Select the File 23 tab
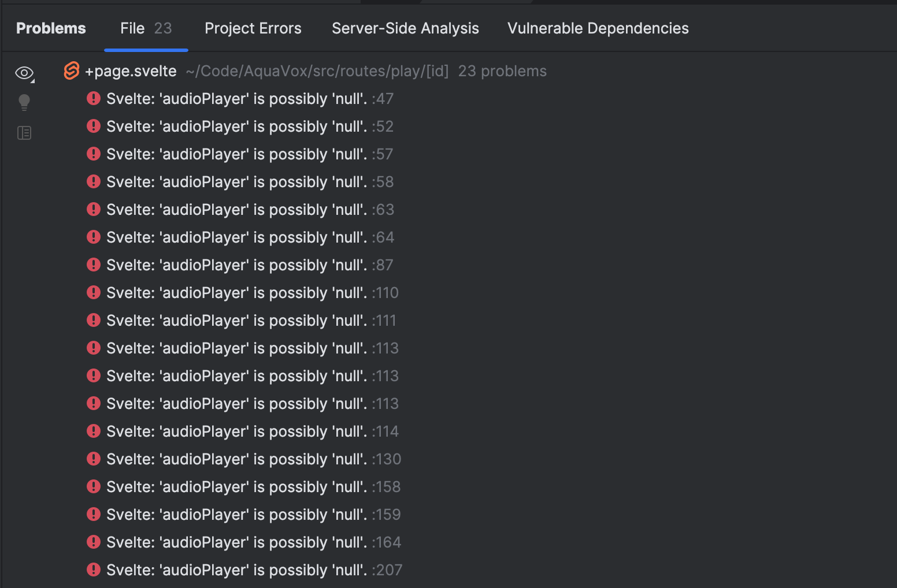Viewport: 897px width, 588px height. point(146,28)
